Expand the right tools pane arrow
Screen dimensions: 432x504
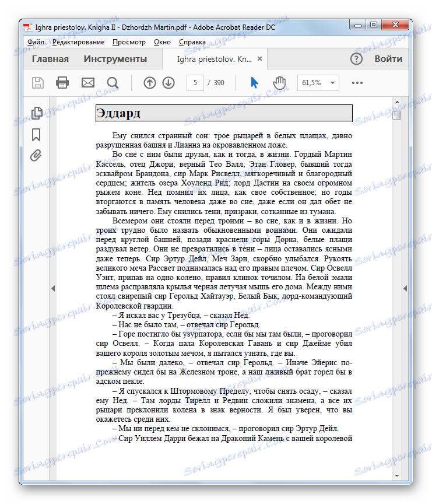[405, 288]
